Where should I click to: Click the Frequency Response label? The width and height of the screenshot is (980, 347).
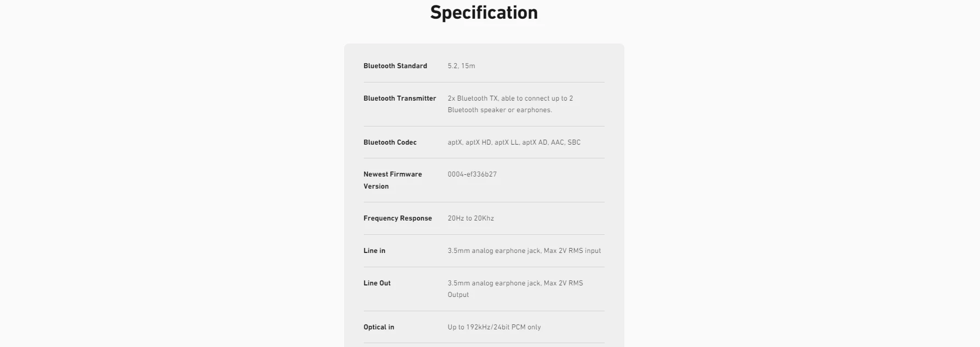tap(397, 218)
